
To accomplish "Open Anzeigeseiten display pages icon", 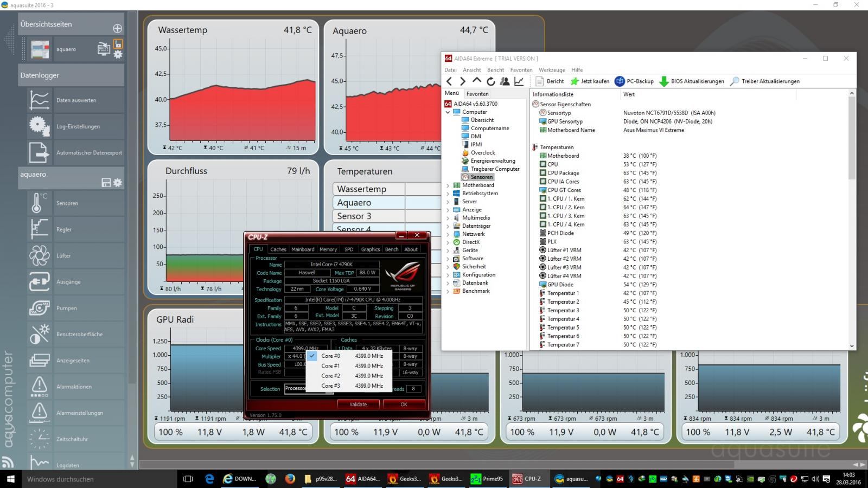I will [39, 360].
